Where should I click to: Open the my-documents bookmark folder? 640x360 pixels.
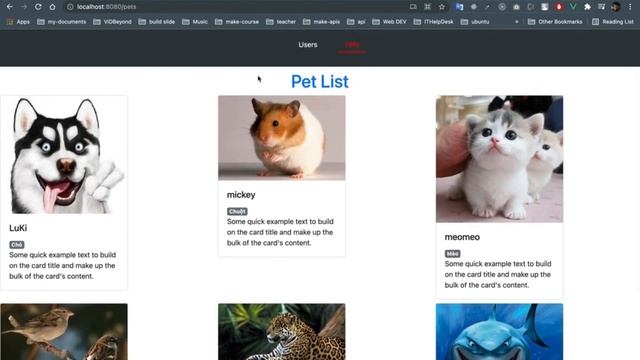pyautogui.click(x=62, y=22)
